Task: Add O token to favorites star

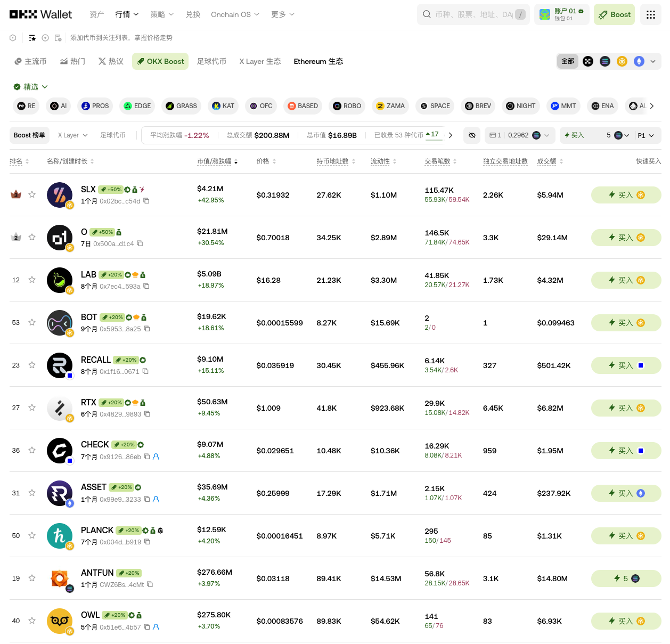Action: coord(32,237)
